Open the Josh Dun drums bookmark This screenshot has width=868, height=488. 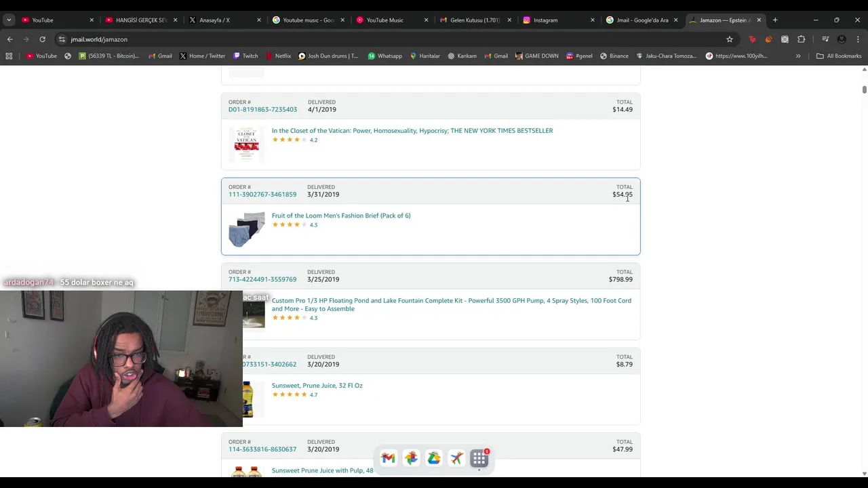tap(328, 56)
